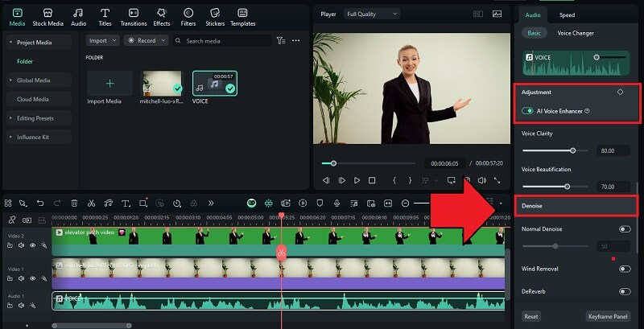Enable the Normal Denoise toggle
Screen dimensions: 644x329
[x=625, y=229]
